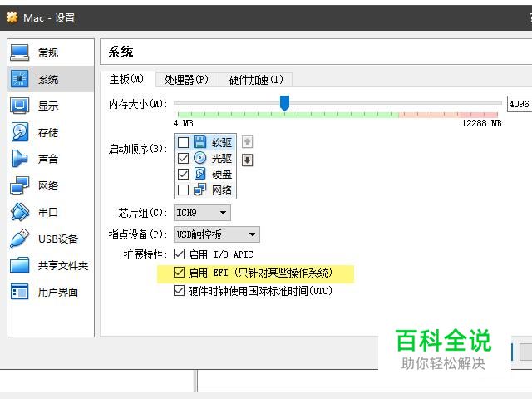Image resolution: width=532 pixels, height=399 pixels.
Task: Click the memory size slider handle
Action: coord(284,103)
